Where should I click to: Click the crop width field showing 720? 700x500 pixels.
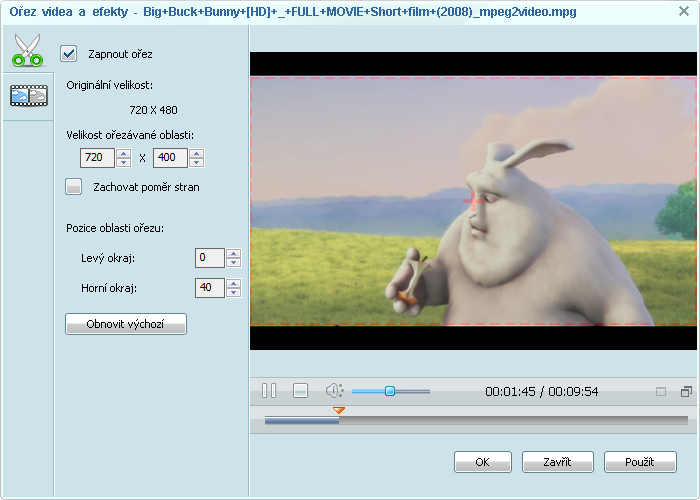pos(97,158)
